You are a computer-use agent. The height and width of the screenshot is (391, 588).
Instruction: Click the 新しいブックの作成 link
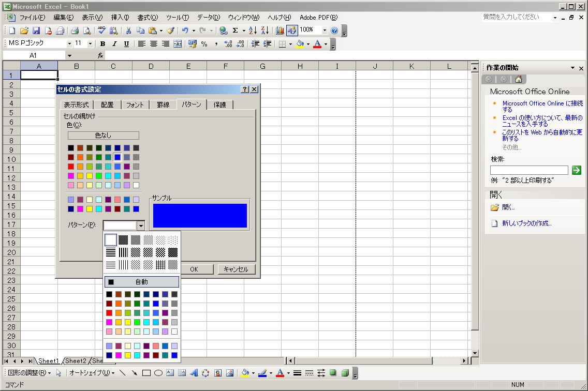[526, 223]
